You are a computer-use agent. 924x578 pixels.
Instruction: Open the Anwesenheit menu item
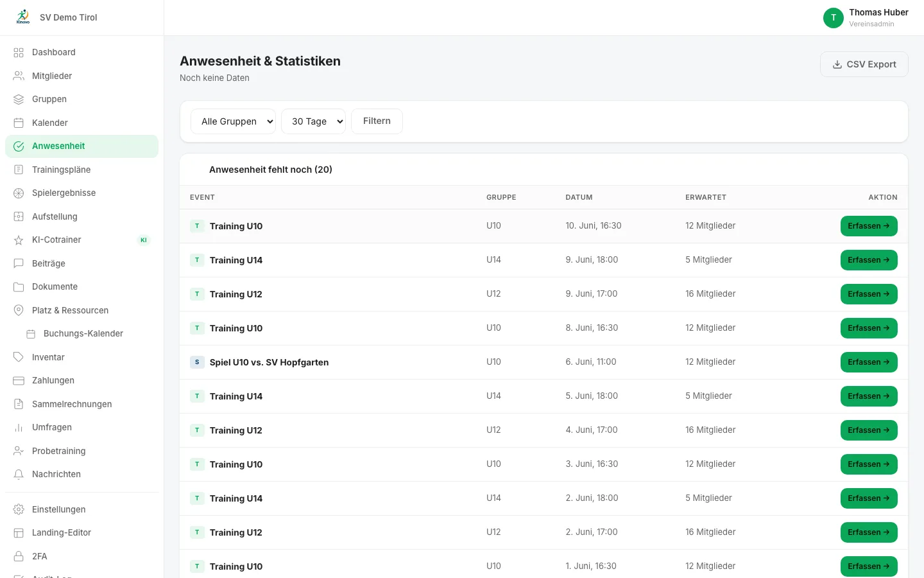click(81, 146)
